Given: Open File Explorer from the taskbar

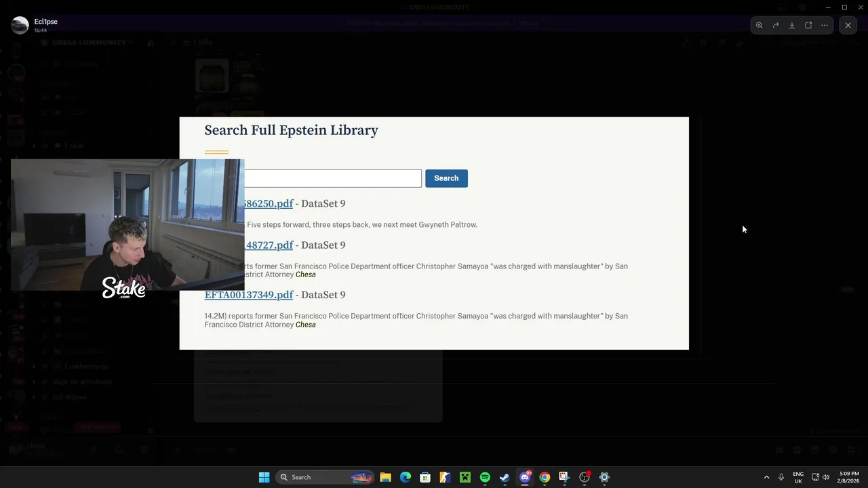Looking at the screenshot, I should 385,477.
